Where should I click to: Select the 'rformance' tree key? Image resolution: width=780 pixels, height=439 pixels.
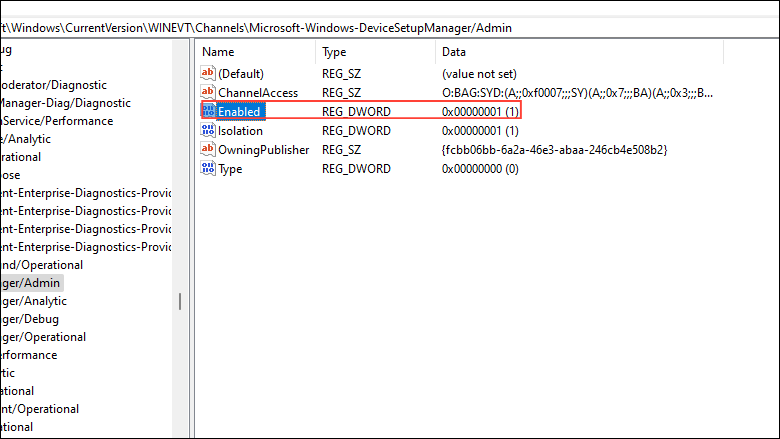click(28, 355)
